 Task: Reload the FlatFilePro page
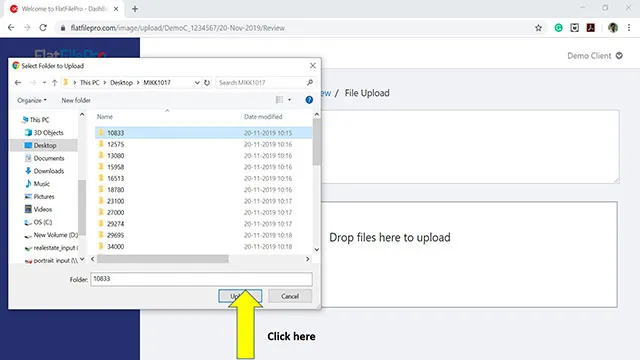click(43, 28)
